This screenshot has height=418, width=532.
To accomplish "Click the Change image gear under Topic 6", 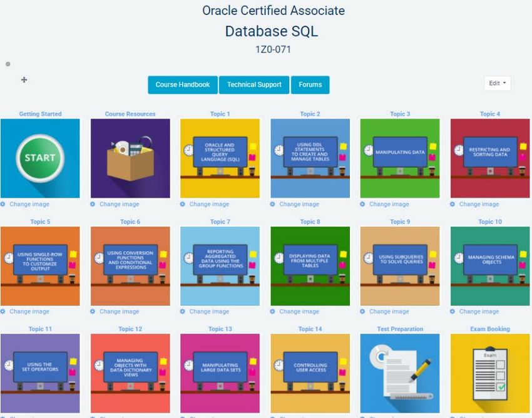I will point(93,312).
